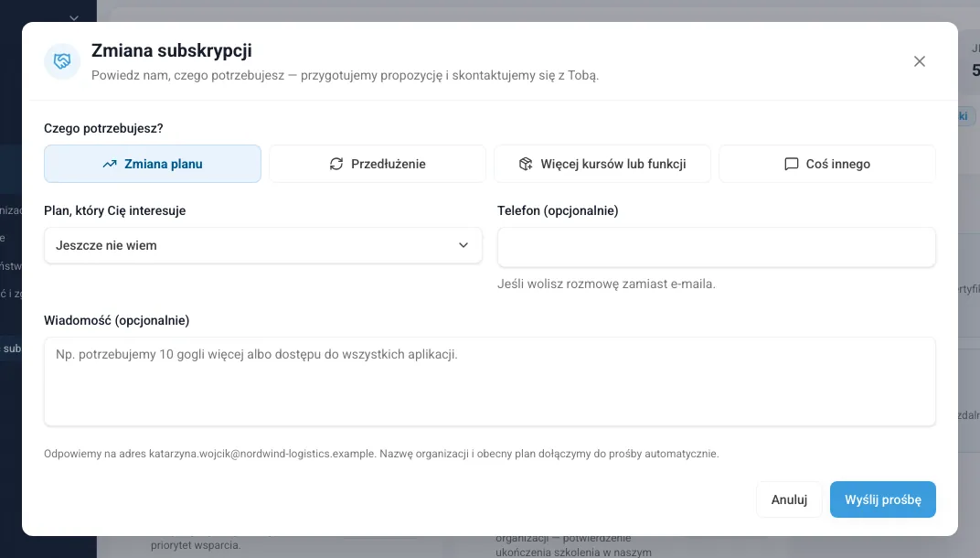This screenshot has height=558, width=980.
Task: Click the Jeśli wolisz rozmowę zamiast e-maila hint
Action: pos(606,284)
